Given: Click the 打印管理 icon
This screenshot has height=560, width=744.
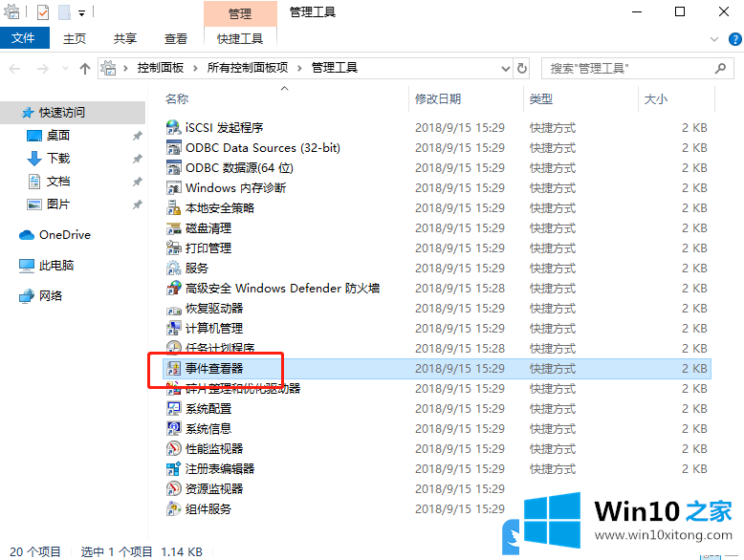Looking at the screenshot, I should click(x=174, y=248).
